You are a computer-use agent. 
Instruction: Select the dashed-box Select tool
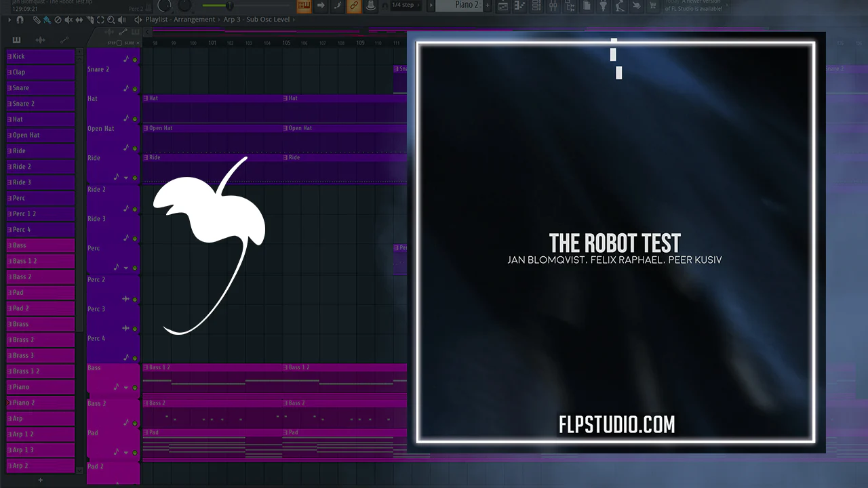pyautogui.click(x=100, y=20)
